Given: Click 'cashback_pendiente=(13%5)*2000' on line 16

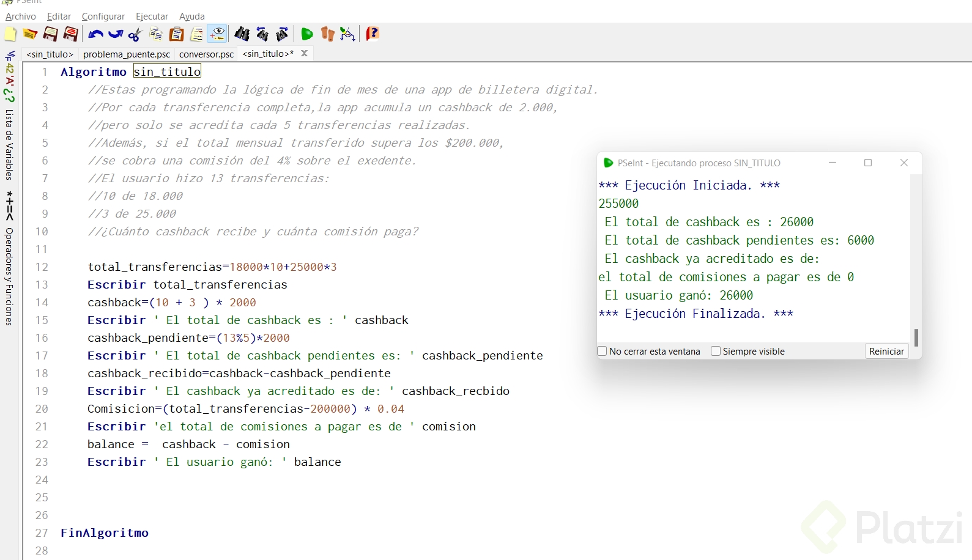Looking at the screenshot, I should coord(188,337).
